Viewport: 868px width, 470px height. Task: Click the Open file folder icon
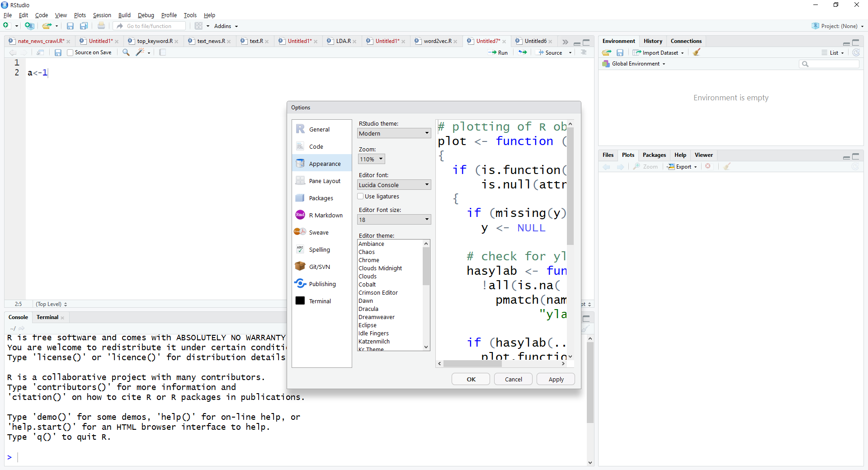[47, 26]
